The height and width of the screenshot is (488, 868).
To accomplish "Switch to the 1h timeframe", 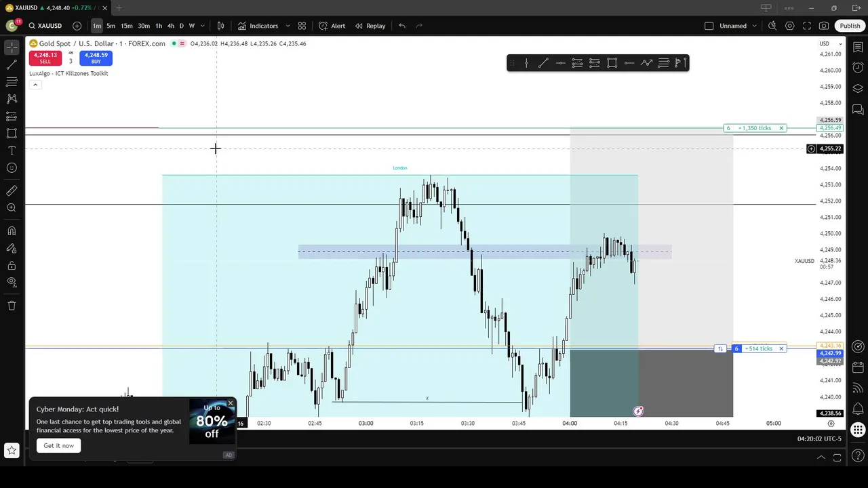I will [159, 26].
